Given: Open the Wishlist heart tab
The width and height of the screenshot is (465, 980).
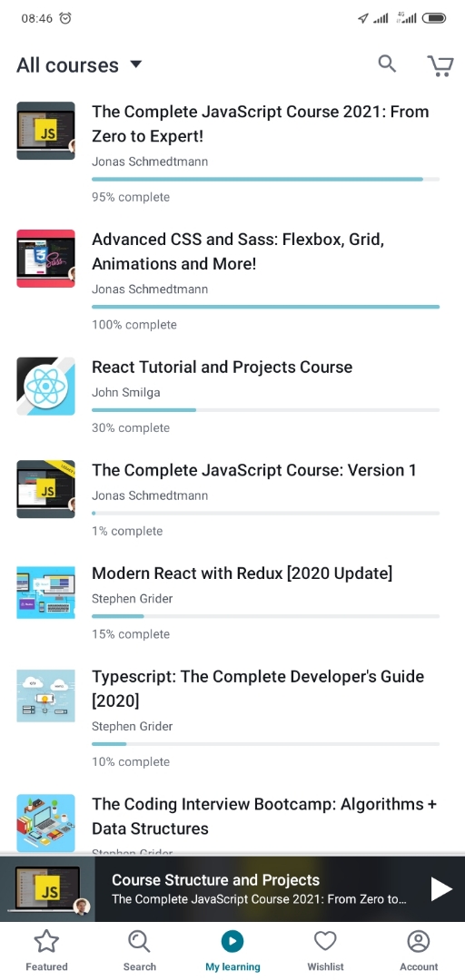Looking at the screenshot, I should (325, 951).
